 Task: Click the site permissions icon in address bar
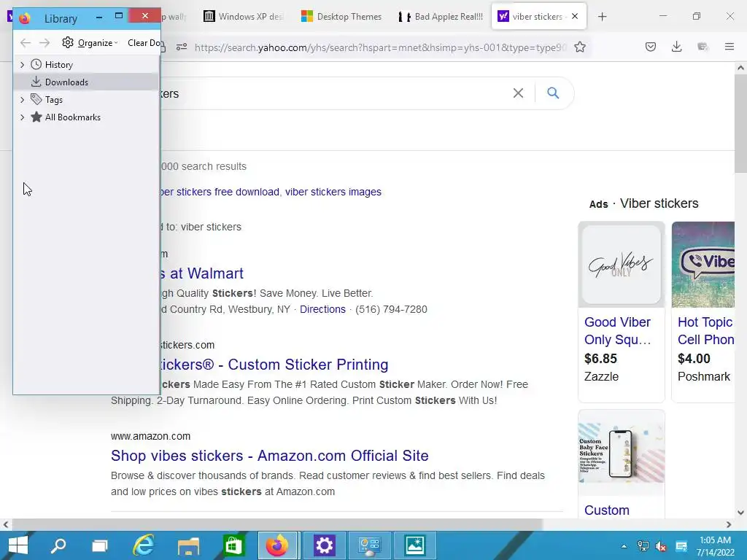point(182,47)
